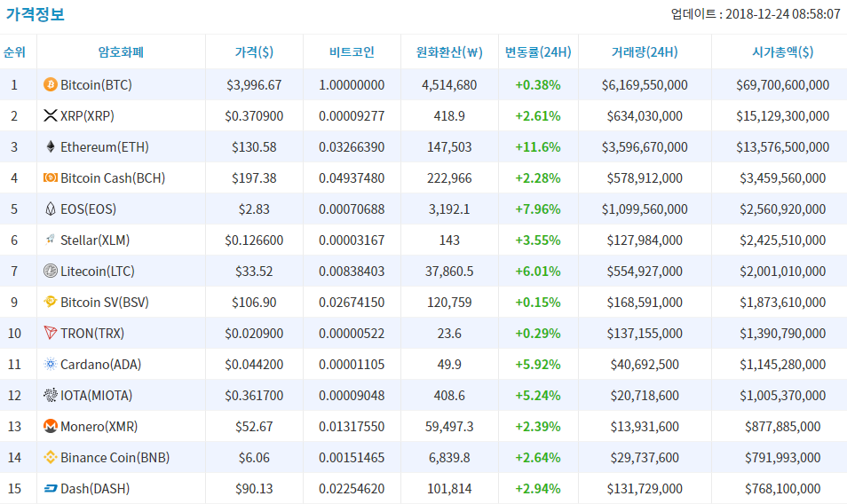Screen dimensions: 847x504
Task: Select Dash won value 101,814
Action: point(449,488)
